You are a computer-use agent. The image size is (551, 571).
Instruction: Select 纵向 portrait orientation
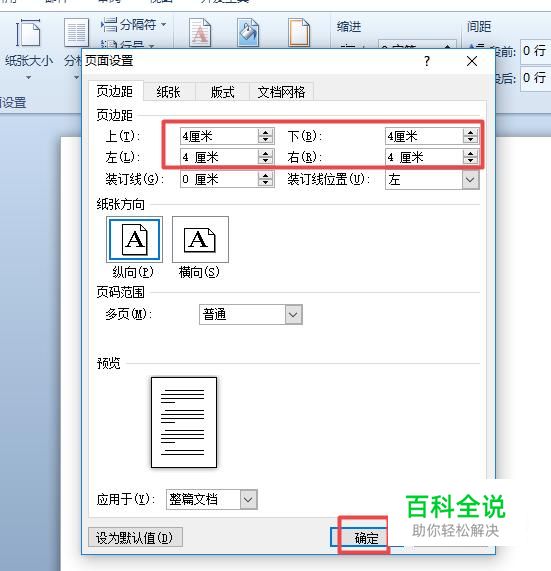click(134, 239)
